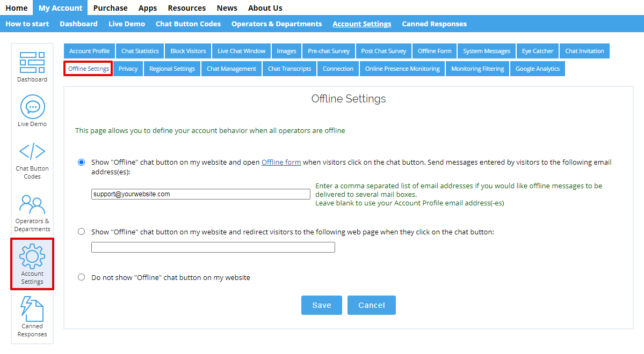Open the Google Analytics settings section

click(x=537, y=68)
